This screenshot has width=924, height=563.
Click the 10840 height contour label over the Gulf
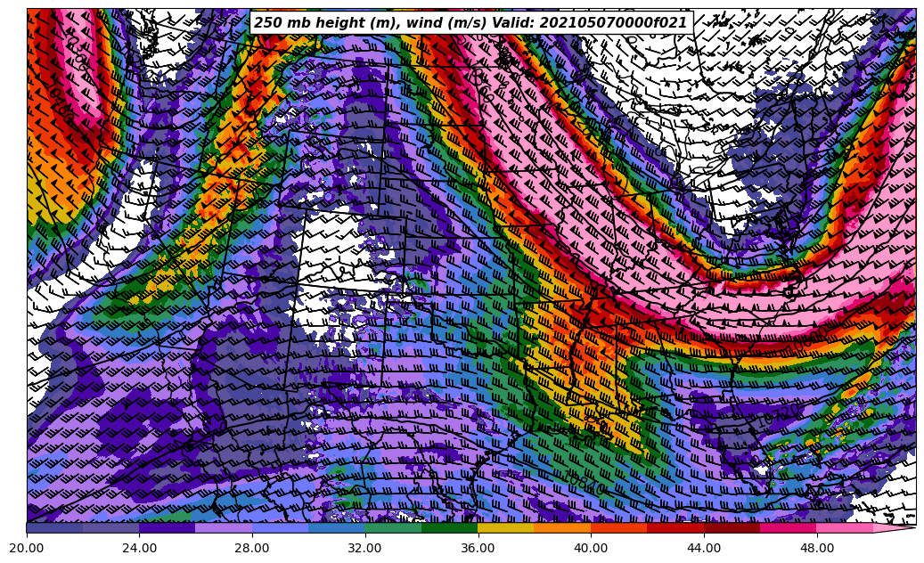584,482
